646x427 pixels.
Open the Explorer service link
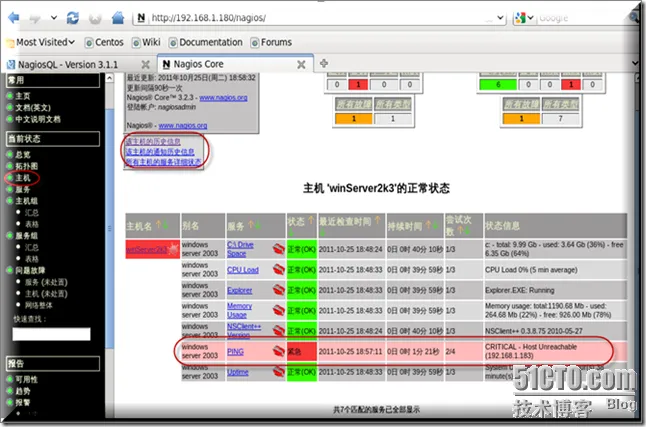point(239,290)
